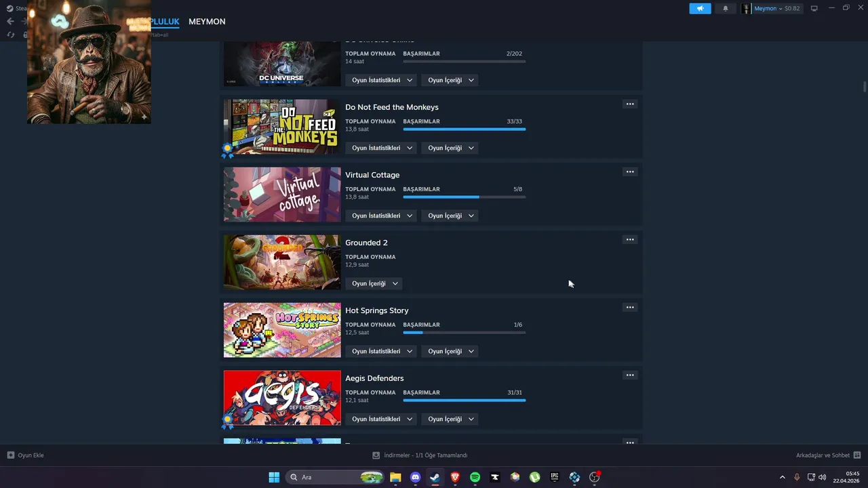The image size is (868, 488).
Task: Open the Hot Springs Story title link
Action: 377,310
